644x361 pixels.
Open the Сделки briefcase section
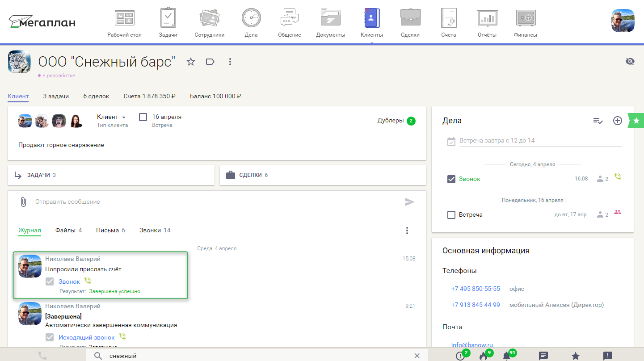click(x=410, y=23)
